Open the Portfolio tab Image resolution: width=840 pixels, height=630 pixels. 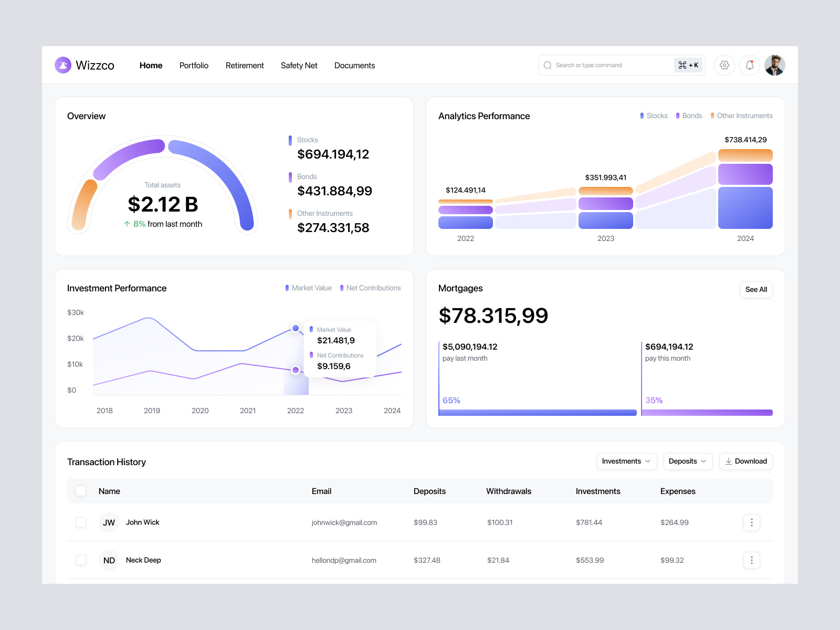coord(194,66)
